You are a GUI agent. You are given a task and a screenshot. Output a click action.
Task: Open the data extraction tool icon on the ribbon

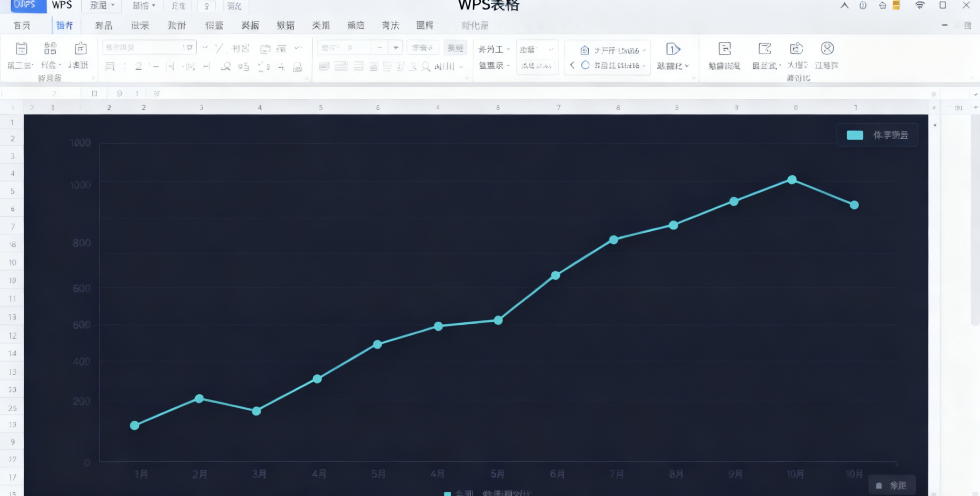724,48
